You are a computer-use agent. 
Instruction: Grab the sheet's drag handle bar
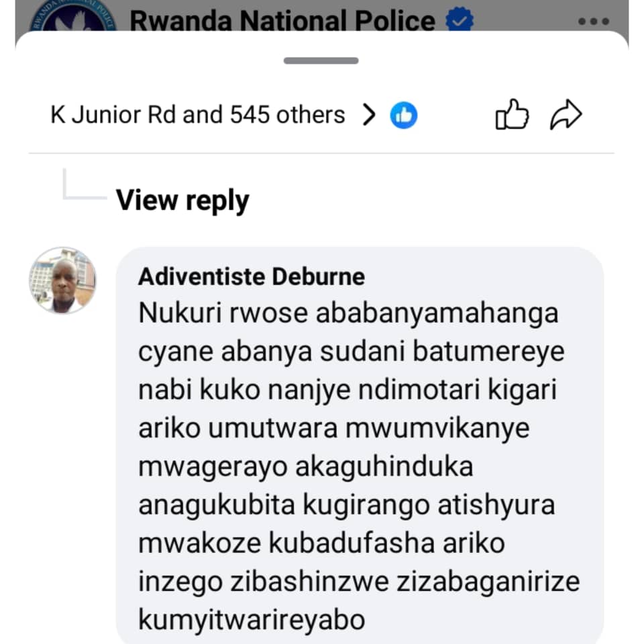tap(321, 60)
